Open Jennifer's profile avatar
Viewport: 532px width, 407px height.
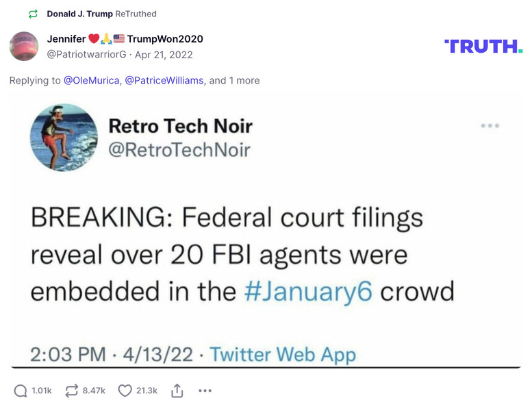click(x=24, y=46)
